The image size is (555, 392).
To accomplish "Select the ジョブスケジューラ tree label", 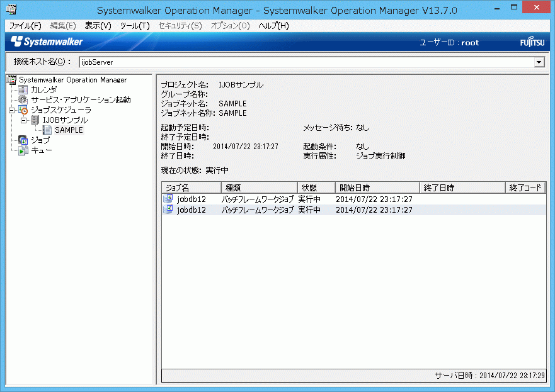I will 61,110.
